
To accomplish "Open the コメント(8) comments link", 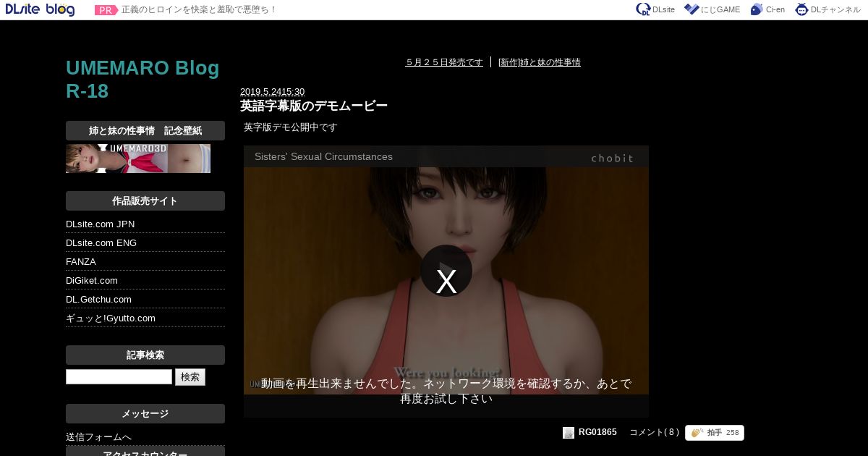I will click(x=655, y=432).
